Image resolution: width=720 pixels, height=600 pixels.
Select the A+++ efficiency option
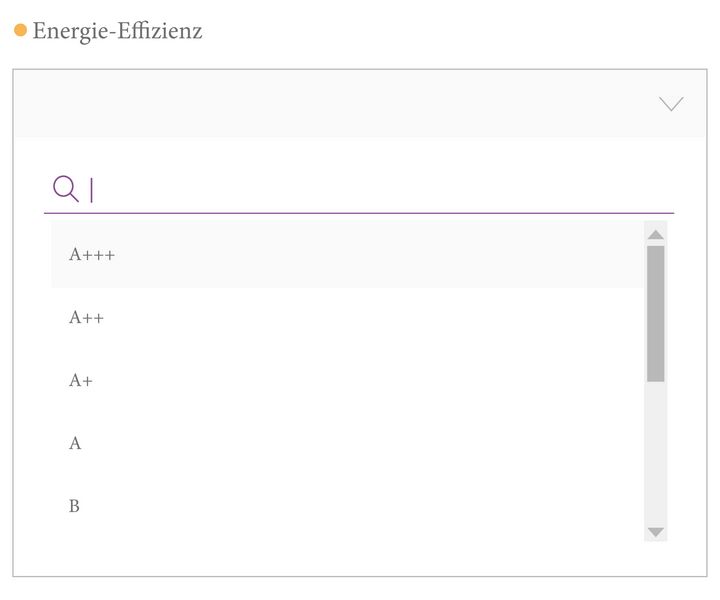pos(92,255)
